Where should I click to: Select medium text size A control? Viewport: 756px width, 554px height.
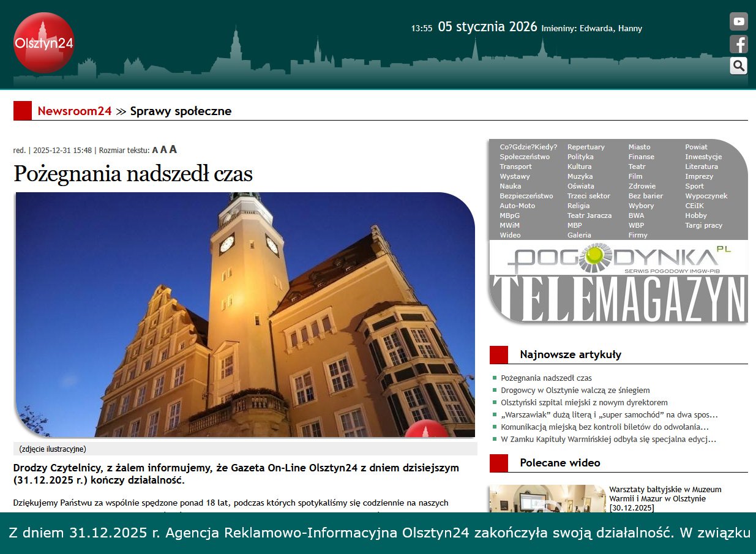[163, 149]
